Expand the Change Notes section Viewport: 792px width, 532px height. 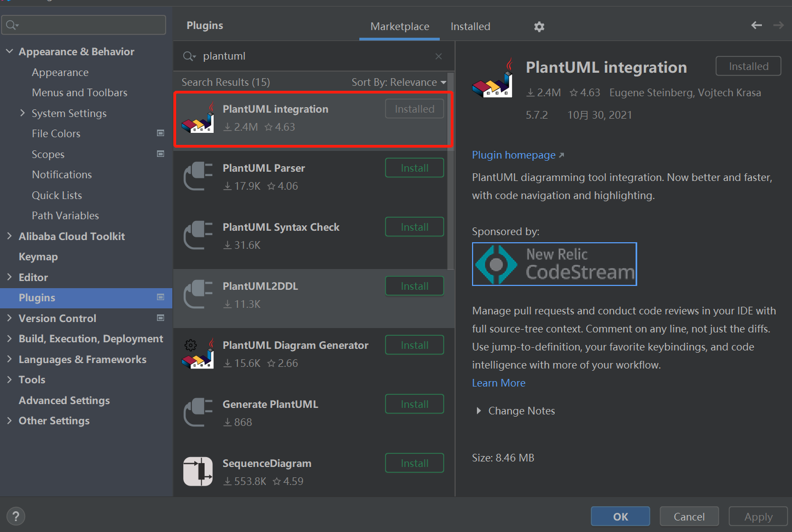point(479,411)
